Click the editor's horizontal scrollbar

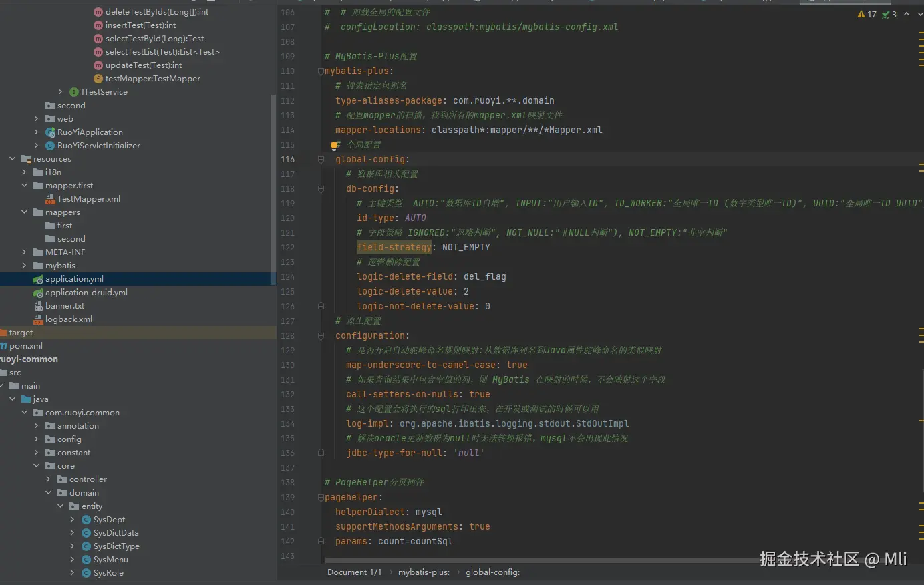534,560
